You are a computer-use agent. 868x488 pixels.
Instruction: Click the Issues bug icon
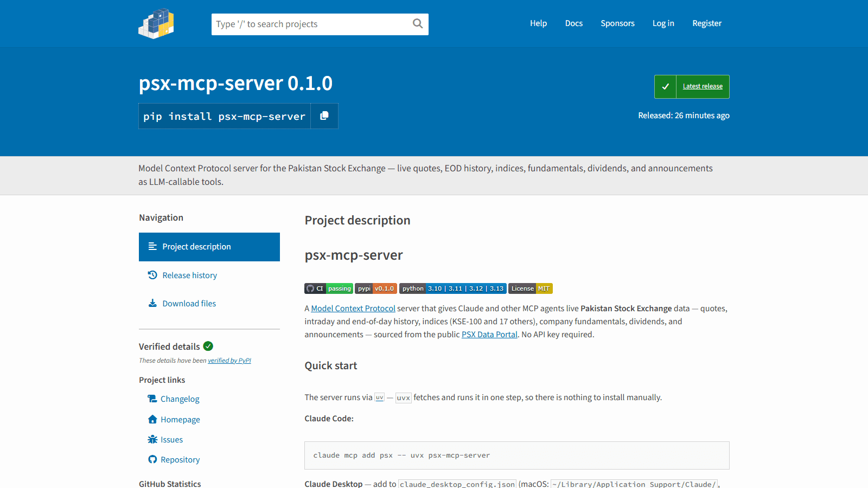tap(152, 439)
